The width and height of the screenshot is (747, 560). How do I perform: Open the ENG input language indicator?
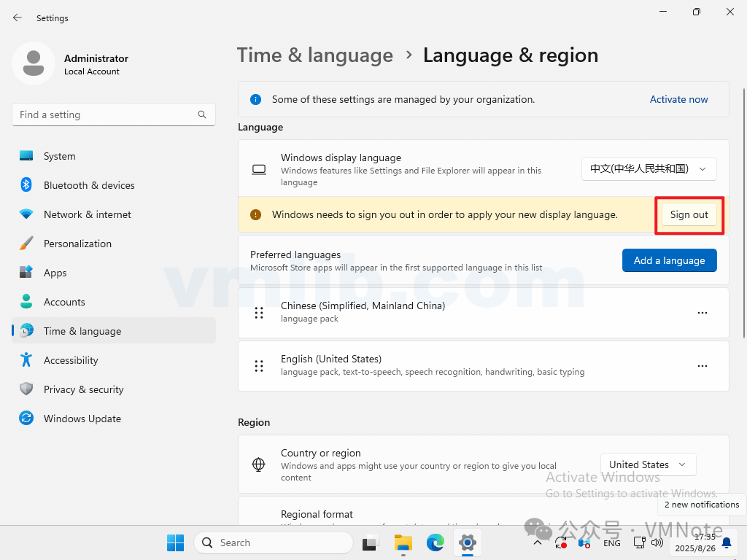(x=611, y=542)
